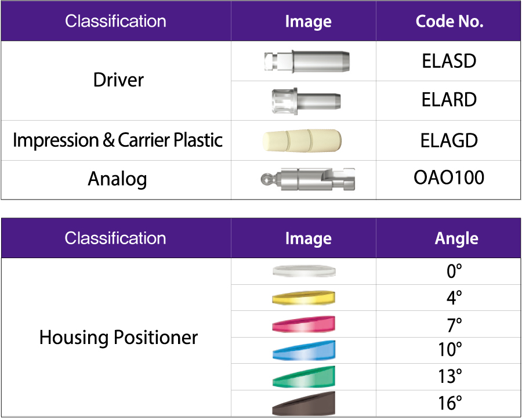The image size is (522, 420).
Task: Click the yellow 4° housing positioner
Action: (304, 298)
